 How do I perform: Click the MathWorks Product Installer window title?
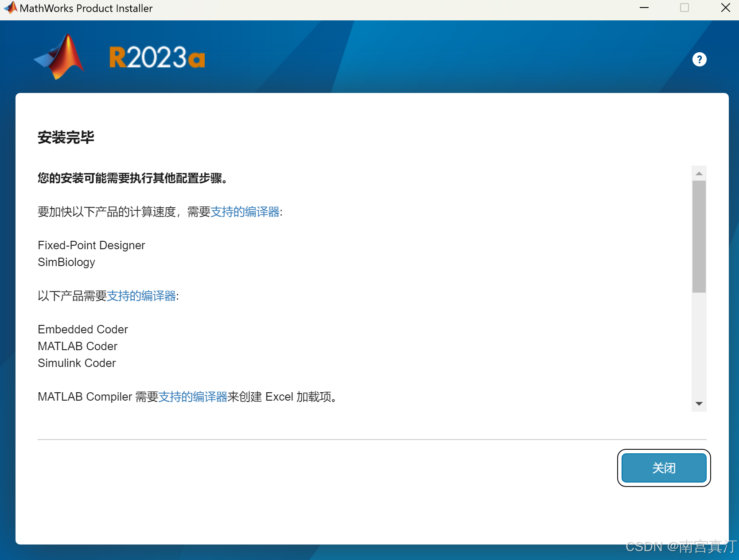click(x=86, y=8)
